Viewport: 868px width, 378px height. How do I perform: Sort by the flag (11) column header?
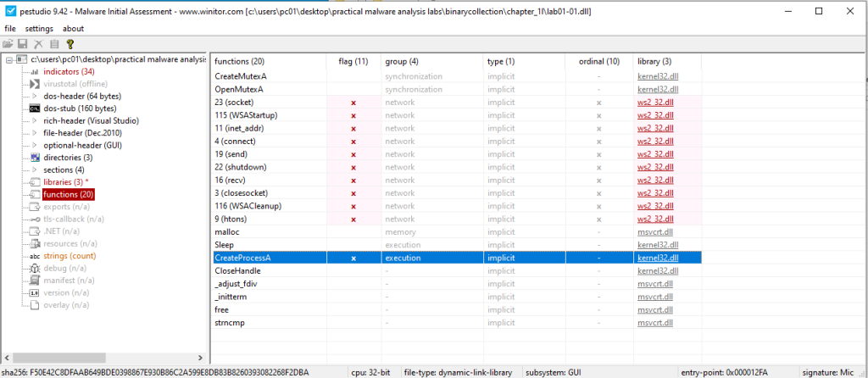coord(353,61)
